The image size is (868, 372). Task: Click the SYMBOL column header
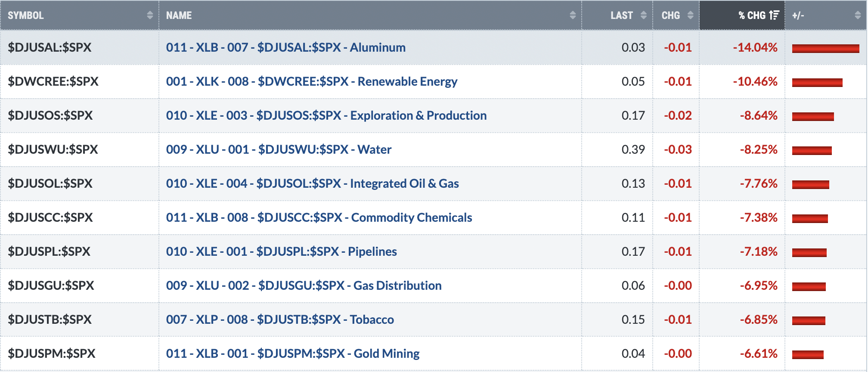80,15
